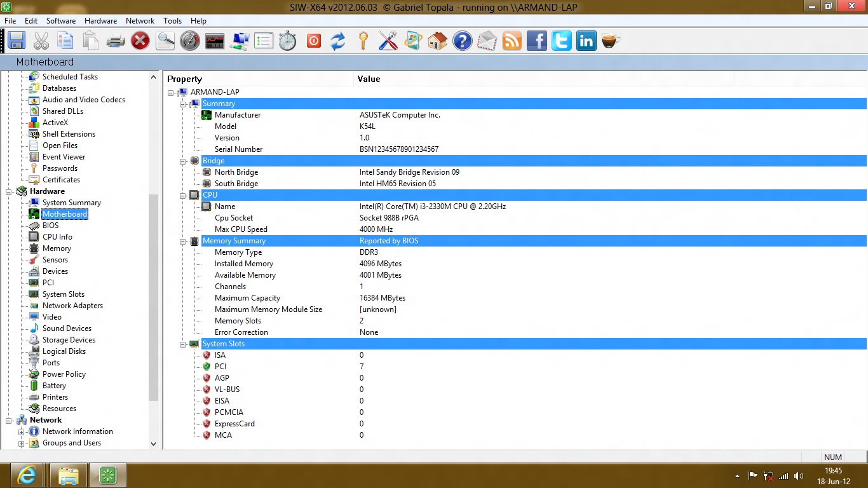Viewport: 868px width, 488px height.
Task: Click the blue question mark help icon
Action: point(462,41)
